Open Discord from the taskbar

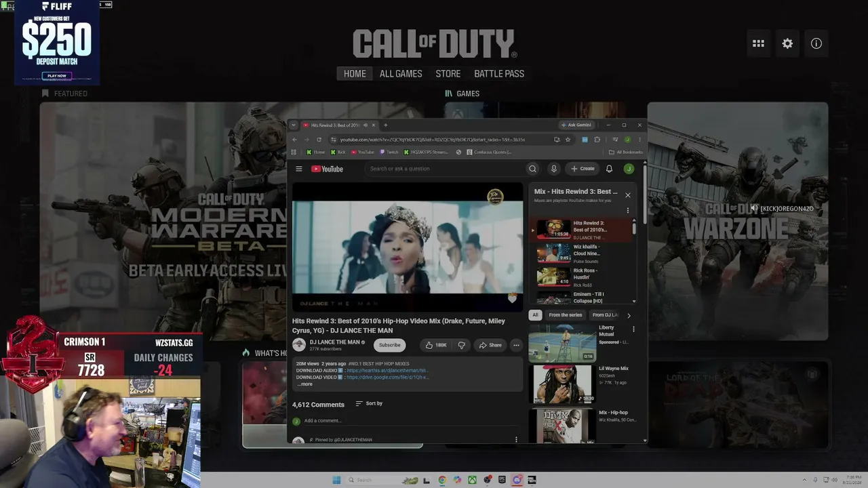[x=517, y=480]
